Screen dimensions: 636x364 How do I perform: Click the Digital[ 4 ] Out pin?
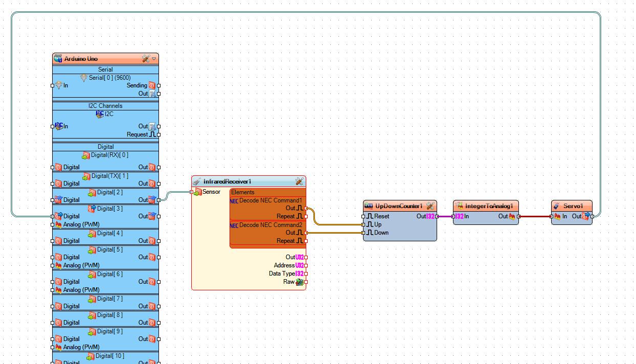[x=158, y=241]
